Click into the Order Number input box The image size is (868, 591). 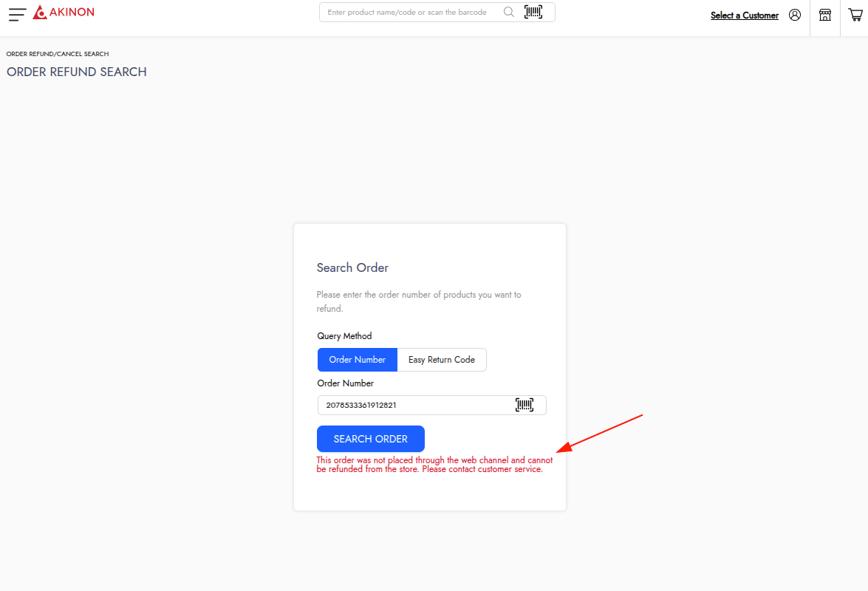tap(414, 405)
